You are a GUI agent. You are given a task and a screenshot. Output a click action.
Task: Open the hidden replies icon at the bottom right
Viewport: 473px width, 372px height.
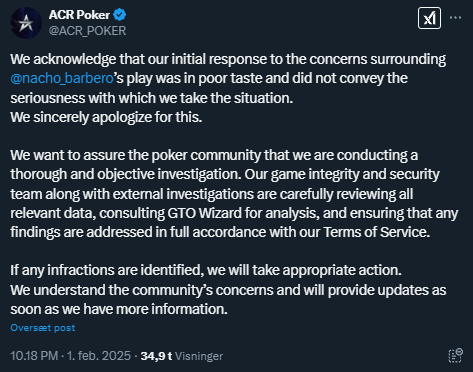tap(455, 356)
